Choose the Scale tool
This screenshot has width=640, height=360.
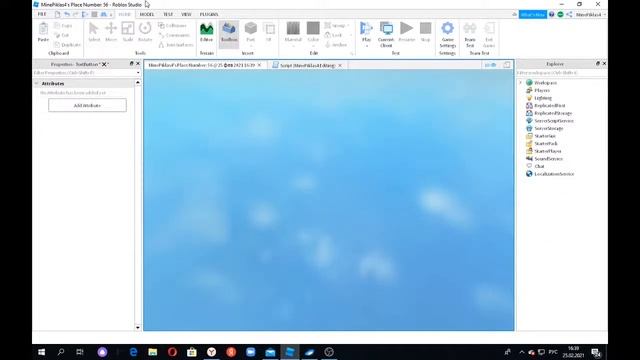point(128,32)
